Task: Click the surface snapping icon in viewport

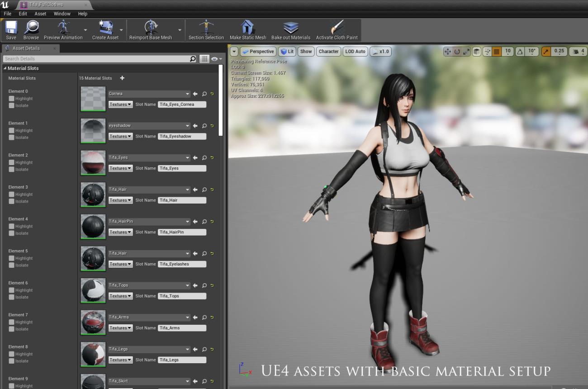Action: click(487, 52)
